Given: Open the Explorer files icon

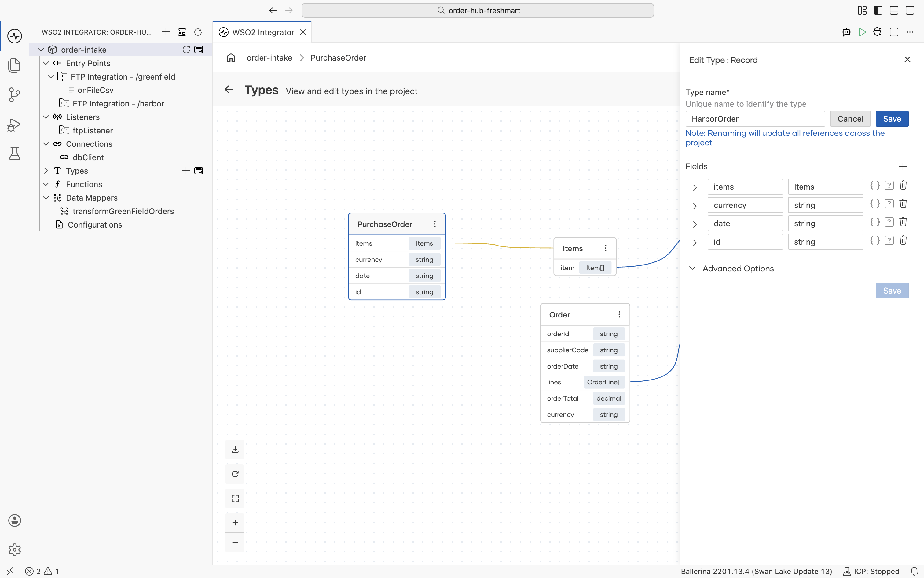Looking at the screenshot, I should [14, 65].
